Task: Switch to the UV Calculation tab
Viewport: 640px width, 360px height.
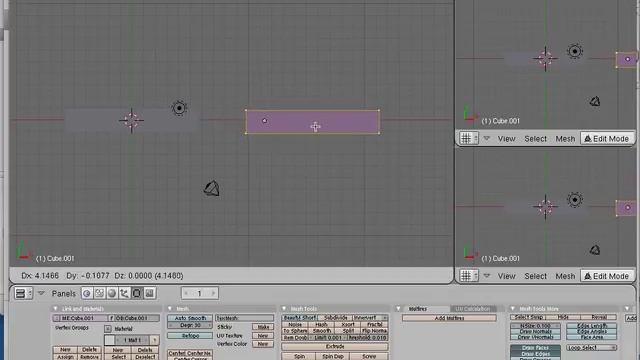Action: pos(473,309)
